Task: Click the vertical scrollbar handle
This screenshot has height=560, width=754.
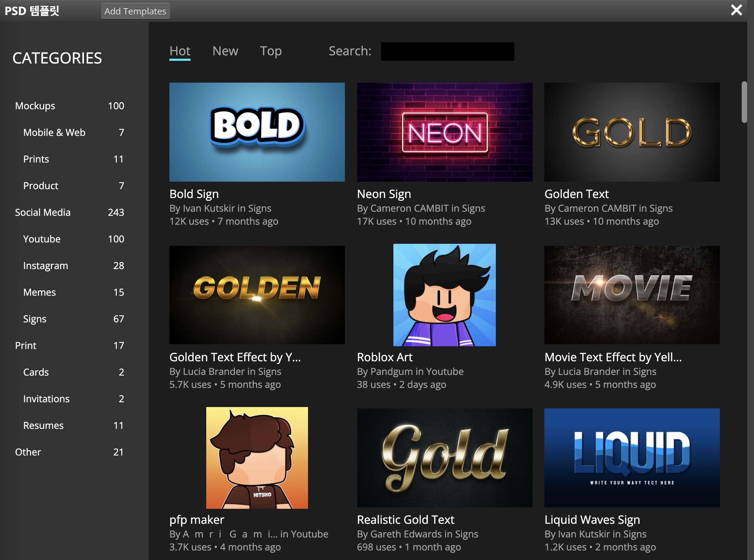Action: [x=744, y=102]
